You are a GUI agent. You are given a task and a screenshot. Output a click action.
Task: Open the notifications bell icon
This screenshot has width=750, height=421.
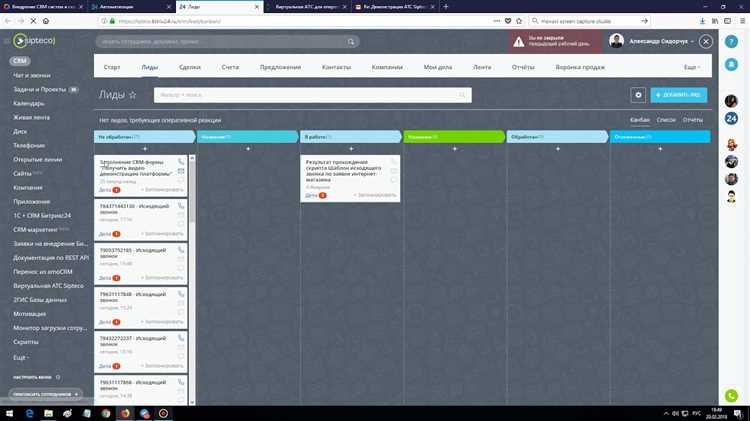tap(731, 64)
